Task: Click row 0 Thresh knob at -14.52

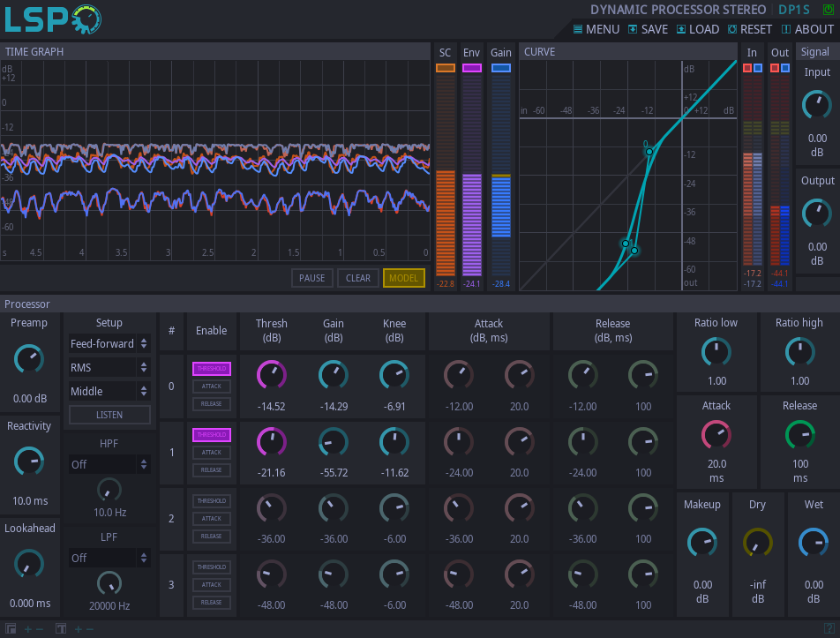Action: [272, 375]
